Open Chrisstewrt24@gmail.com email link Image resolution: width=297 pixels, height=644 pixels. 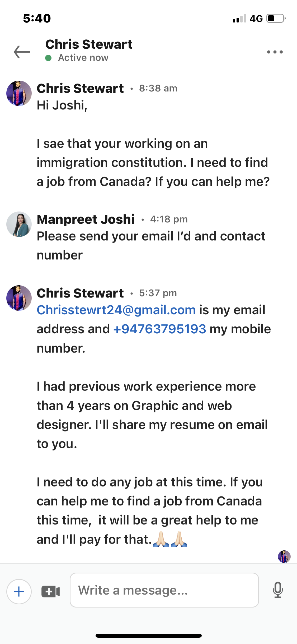pyautogui.click(x=116, y=310)
